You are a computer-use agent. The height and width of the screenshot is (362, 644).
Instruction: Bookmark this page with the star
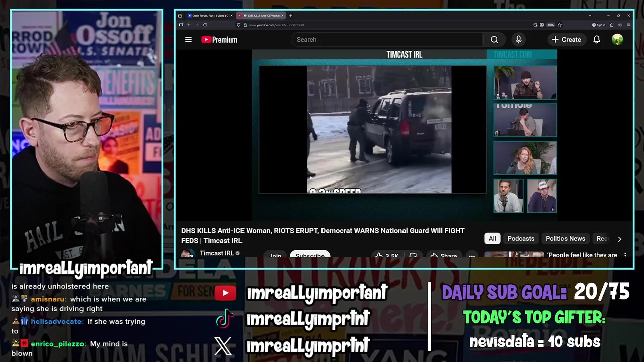pyautogui.click(x=560, y=25)
